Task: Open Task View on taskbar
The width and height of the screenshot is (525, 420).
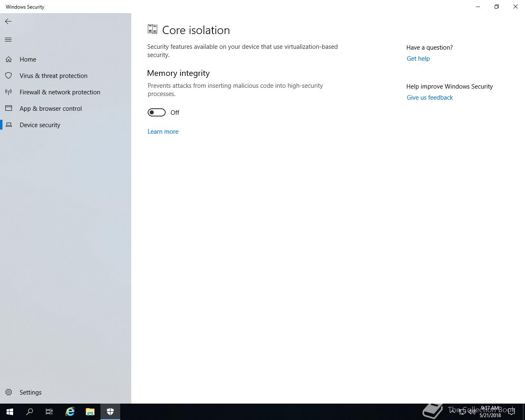Action: [49, 412]
